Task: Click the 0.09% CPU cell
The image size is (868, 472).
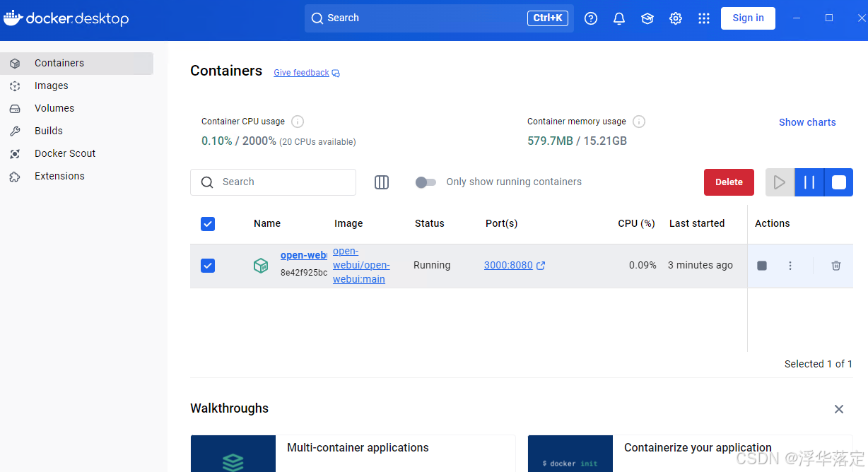Action: (643, 266)
